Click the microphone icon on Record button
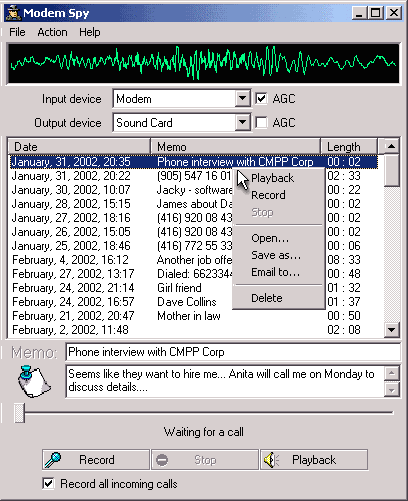Image resolution: width=408 pixels, height=501 pixels. (53, 460)
